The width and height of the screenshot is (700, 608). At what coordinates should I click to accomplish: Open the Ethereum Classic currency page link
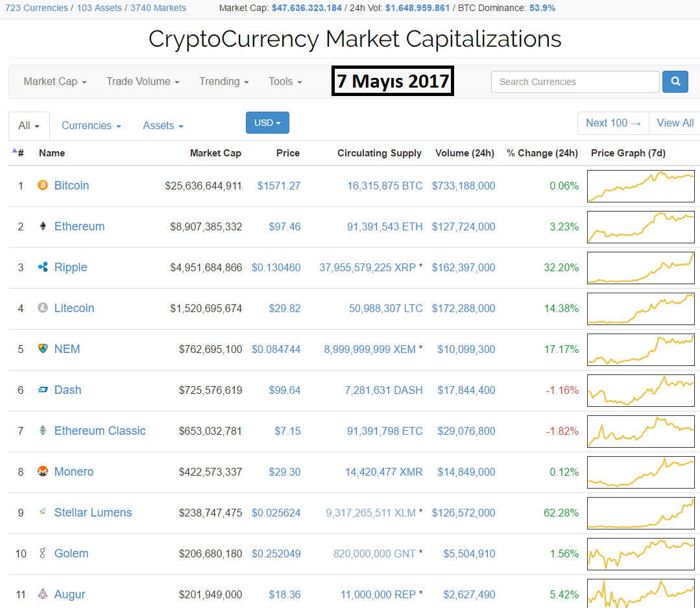pos(100,430)
